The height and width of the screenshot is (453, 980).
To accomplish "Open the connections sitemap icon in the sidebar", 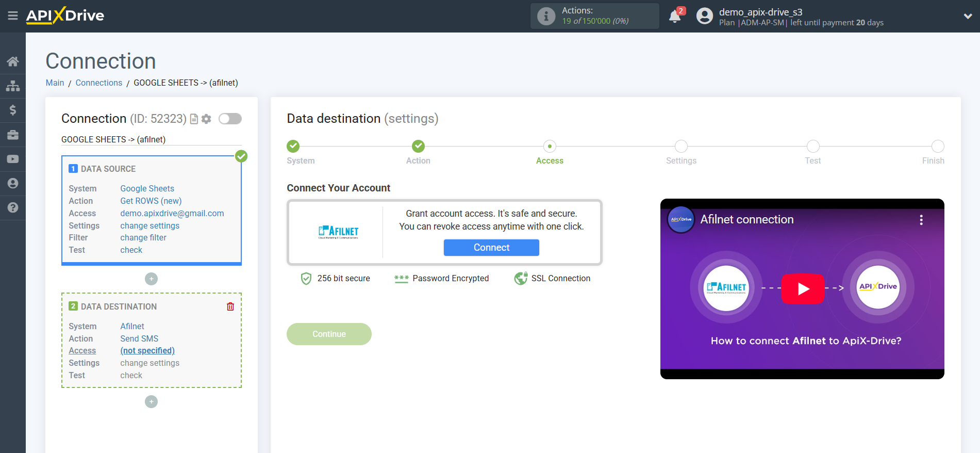I will (x=13, y=86).
